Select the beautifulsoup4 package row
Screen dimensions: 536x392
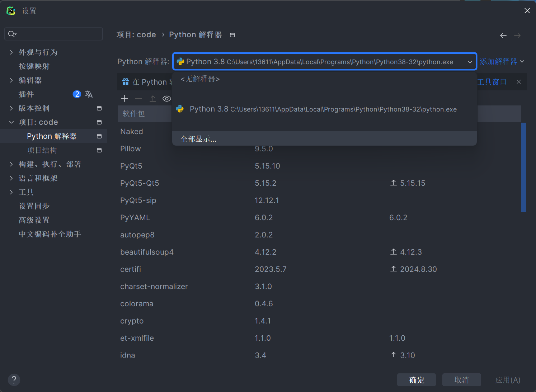tap(319, 252)
